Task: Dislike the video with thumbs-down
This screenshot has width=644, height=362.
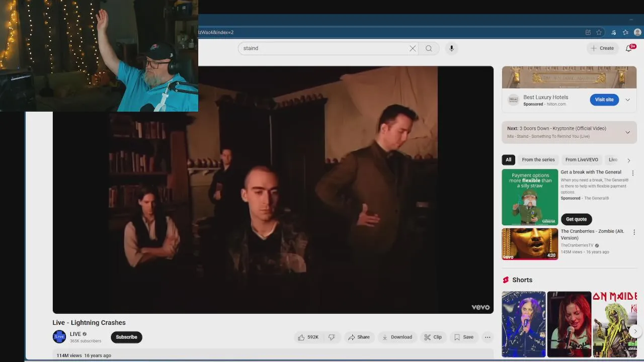Action: (x=332, y=337)
